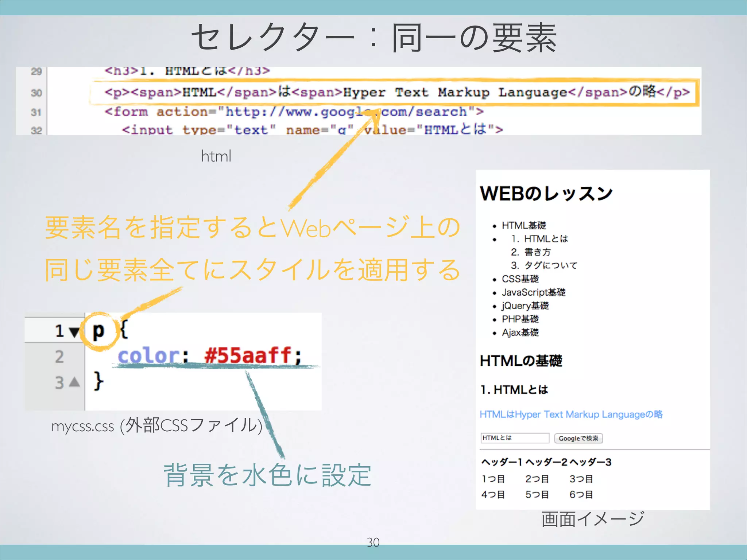The image size is (747, 560).
Task: Click the slide title セレクター：同一の要素
Action: 374,38
